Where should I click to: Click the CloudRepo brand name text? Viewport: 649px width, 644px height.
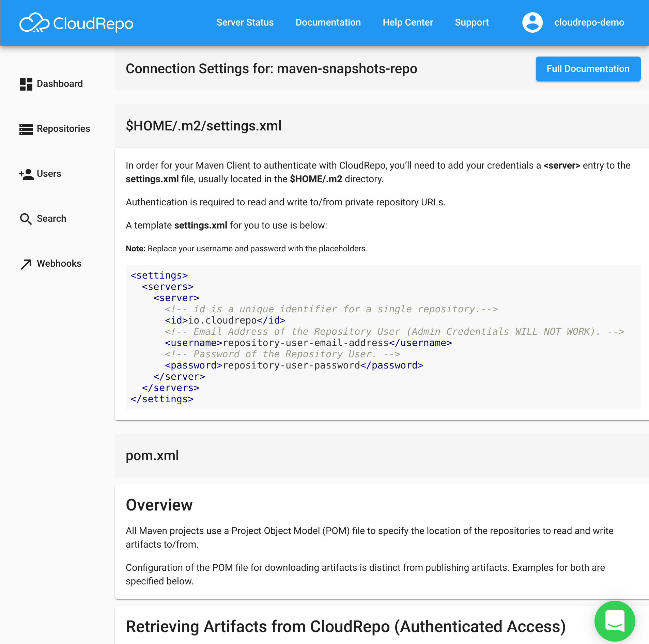[93, 23]
